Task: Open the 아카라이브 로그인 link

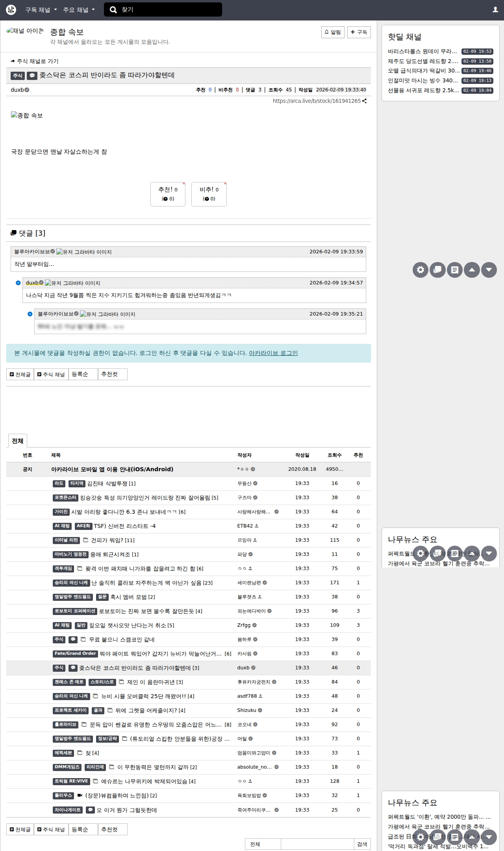Action: 273,353
